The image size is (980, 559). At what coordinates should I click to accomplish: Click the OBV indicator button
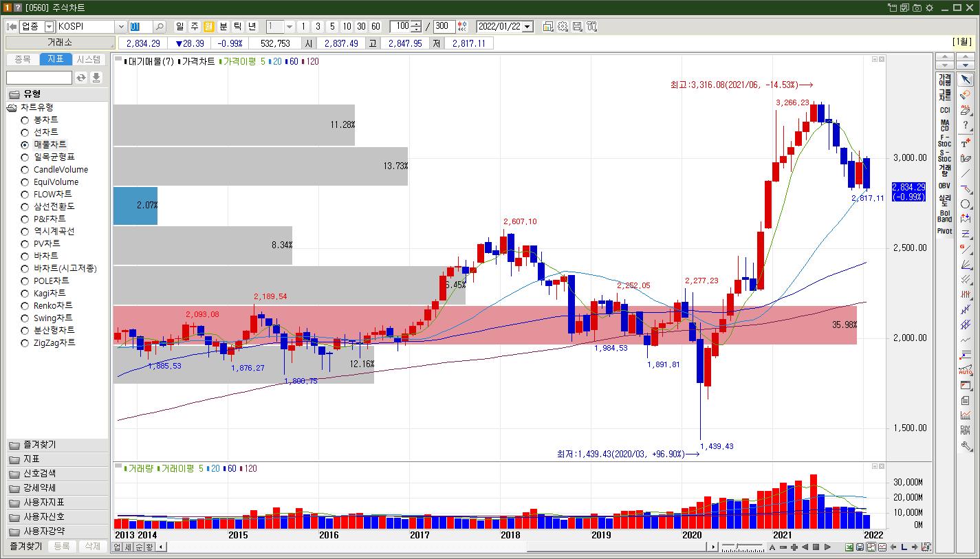coord(944,186)
